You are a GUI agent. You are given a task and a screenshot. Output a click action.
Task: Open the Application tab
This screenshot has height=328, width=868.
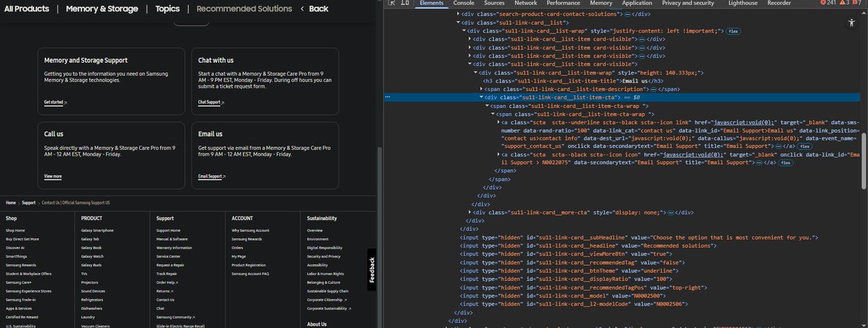coord(637,4)
